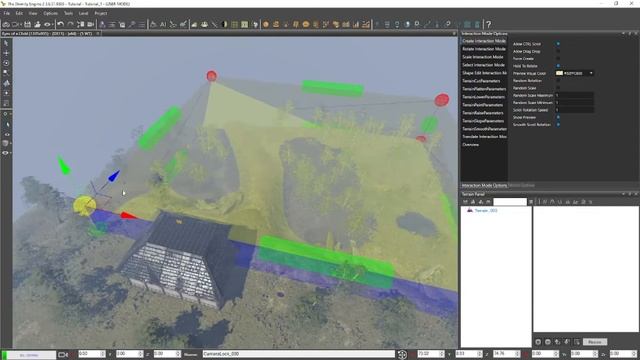
Task: Click the AI icon in the toolbar
Action: coord(163,24)
